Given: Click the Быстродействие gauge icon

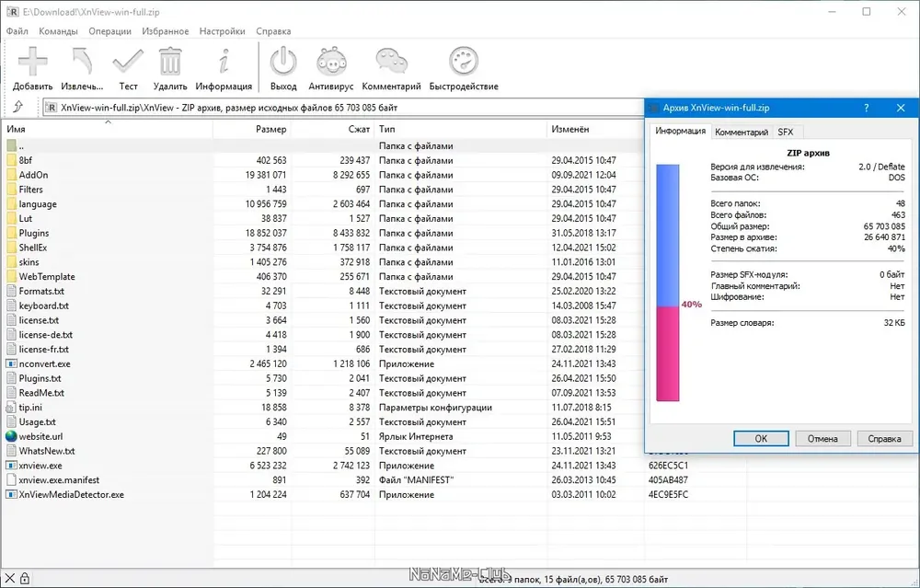Looking at the screenshot, I should tap(464, 62).
